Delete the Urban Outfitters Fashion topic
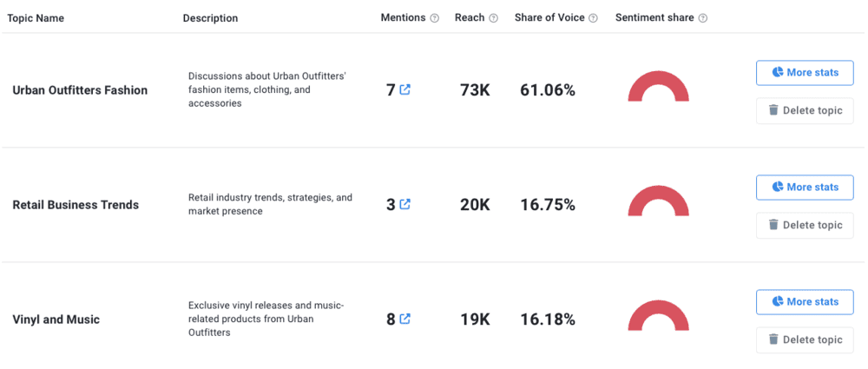This screenshot has height=369, width=868. pyautogui.click(x=805, y=110)
